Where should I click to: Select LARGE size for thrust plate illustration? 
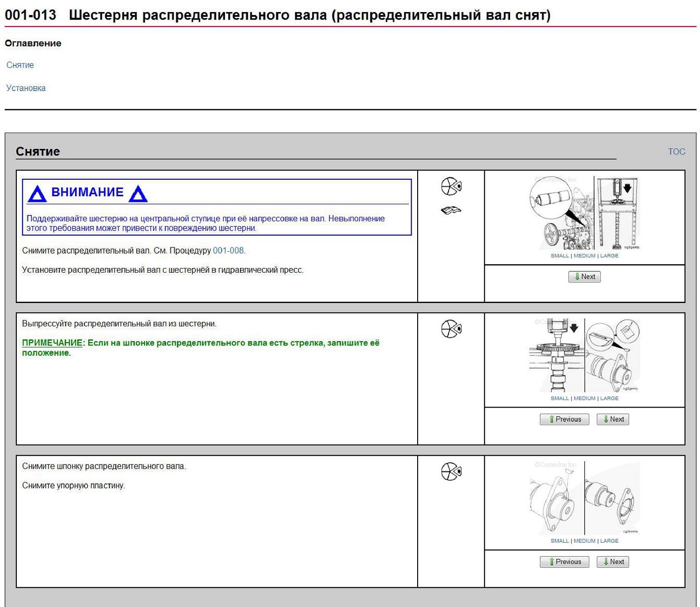coord(609,541)
